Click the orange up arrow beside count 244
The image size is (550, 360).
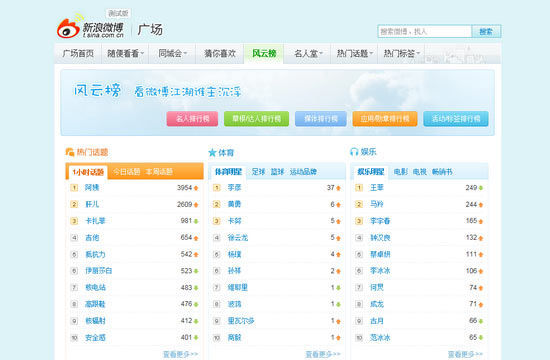click(x=481, y=205)
